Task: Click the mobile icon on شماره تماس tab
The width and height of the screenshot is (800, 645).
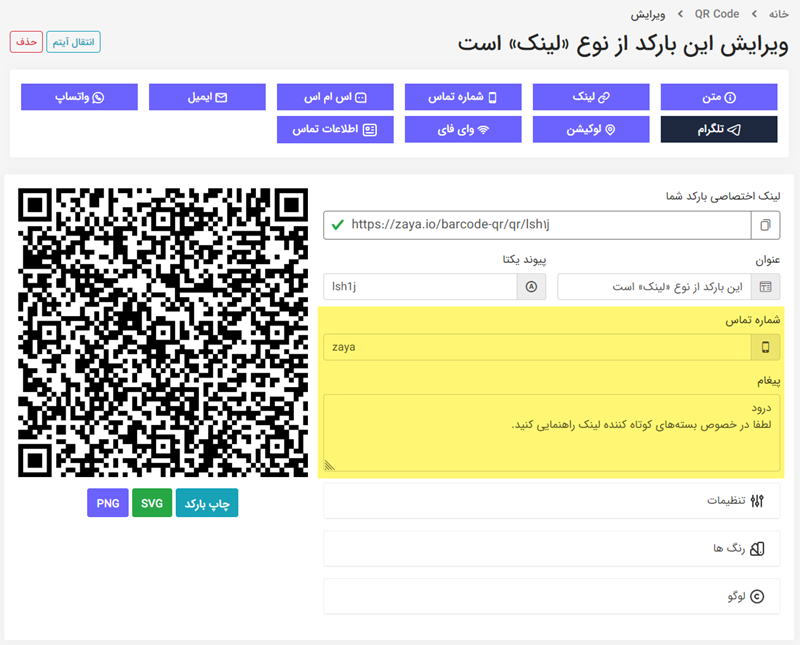Action: tap(492, 97)
